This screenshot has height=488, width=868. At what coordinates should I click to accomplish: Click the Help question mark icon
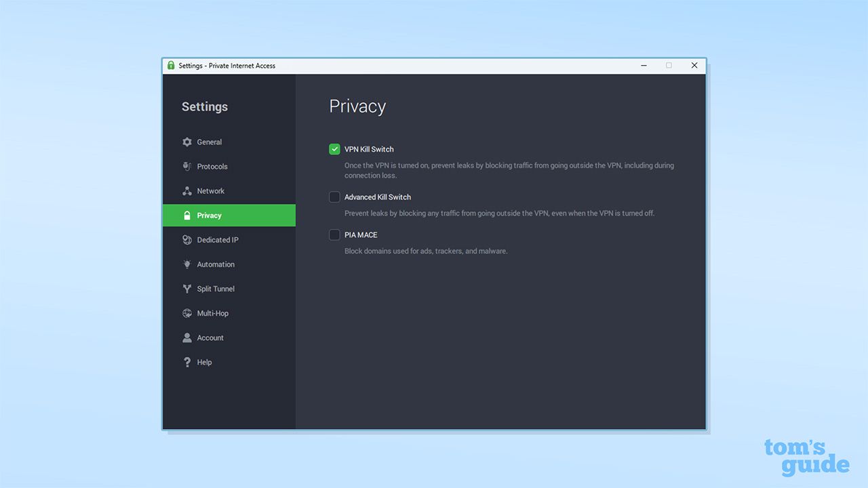(x=187, y=362)
